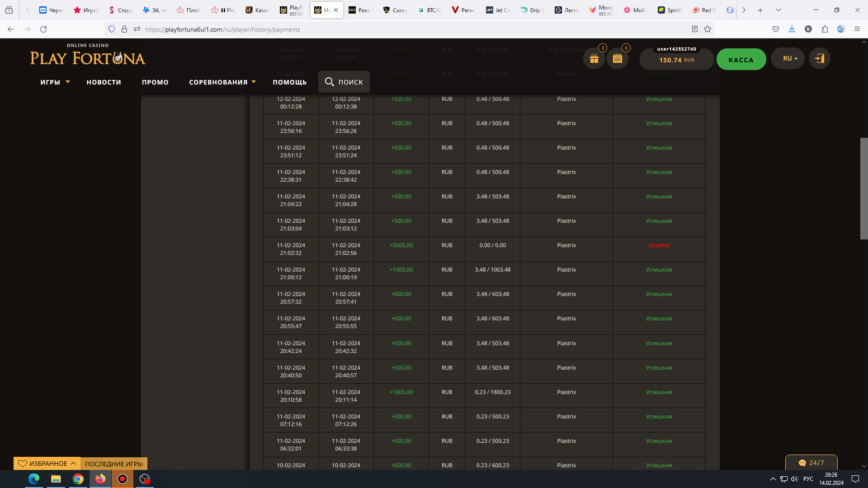This screenshot has height=488, width=868.
Task: Click the logout door icon
Action: click(819, 59)
